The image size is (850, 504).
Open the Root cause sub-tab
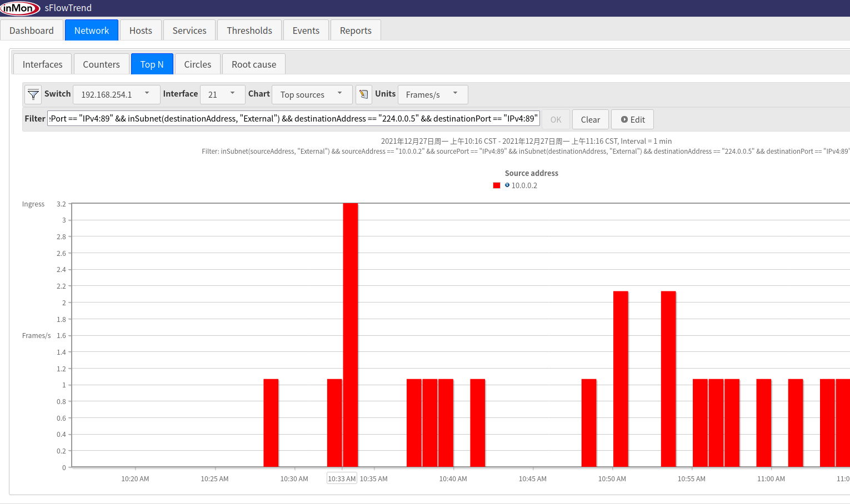click(x=254, y=64)
